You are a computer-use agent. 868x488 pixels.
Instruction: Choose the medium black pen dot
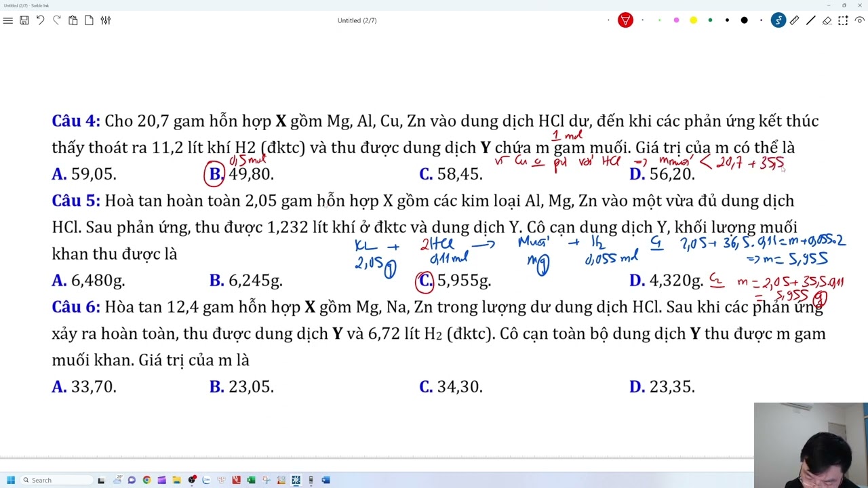(727, 20)
